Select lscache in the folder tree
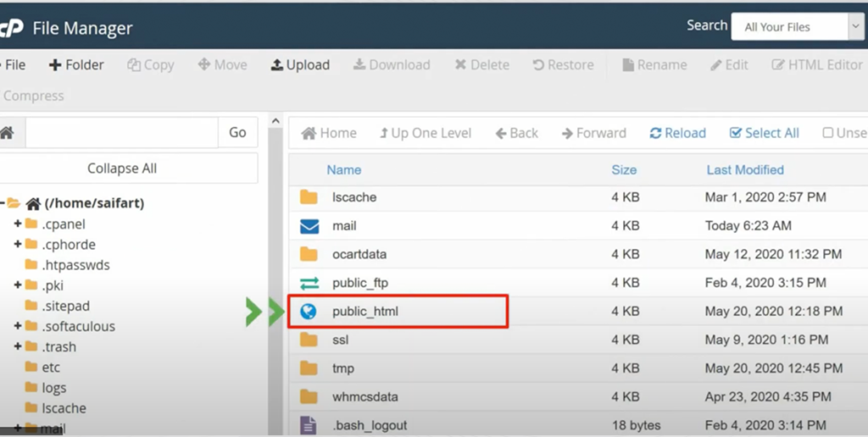 (x=64, y=408)
